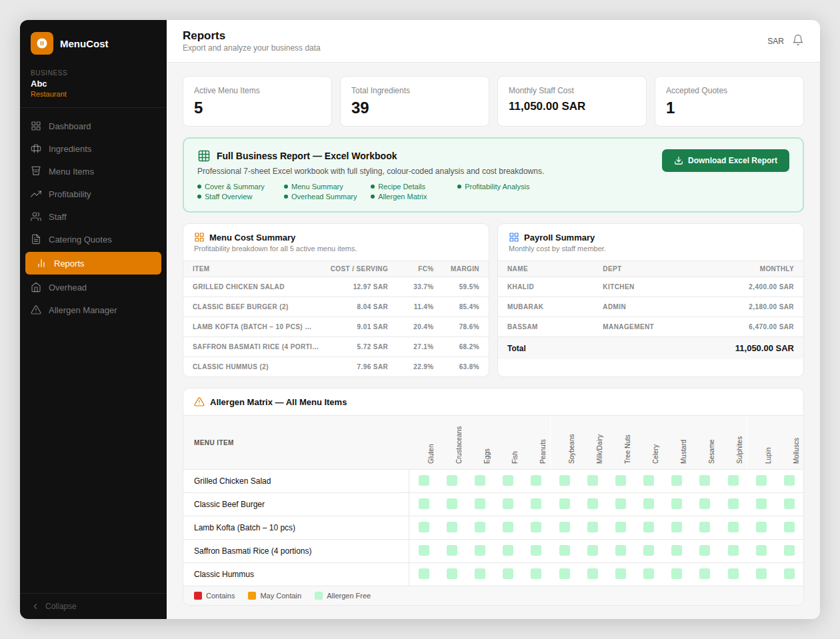Select the CLASSIC BEEF BURGER (2) row
The width and height of the screenshot is (840, 639).
336,307
